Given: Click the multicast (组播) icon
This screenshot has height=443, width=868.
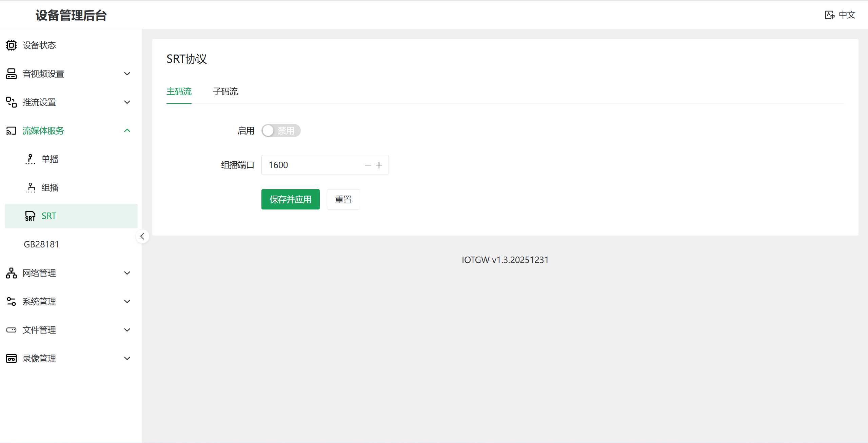Looking at the screenshot, I should (x=30, y=187).
